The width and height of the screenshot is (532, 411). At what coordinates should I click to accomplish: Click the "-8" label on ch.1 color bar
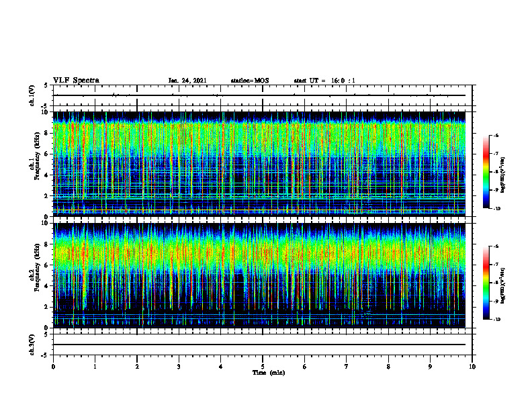click(495, 172)
